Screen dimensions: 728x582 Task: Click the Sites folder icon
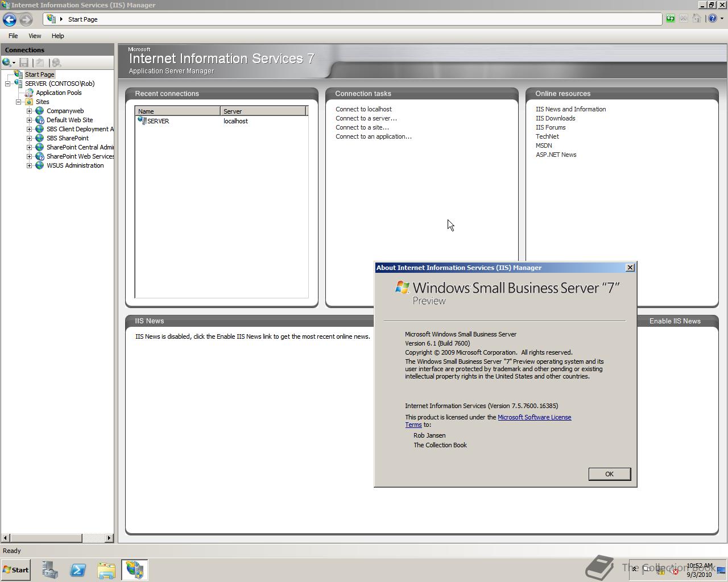29,102
